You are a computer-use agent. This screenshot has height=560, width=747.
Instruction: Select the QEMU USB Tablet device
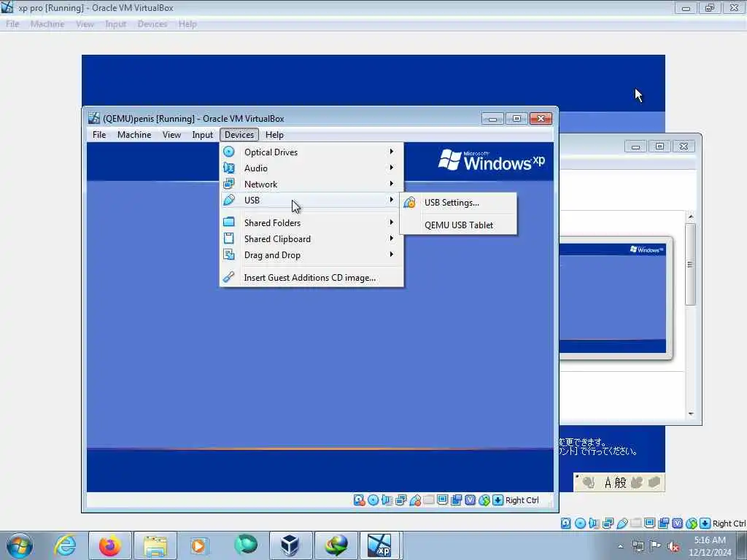(x=458, y=225)
